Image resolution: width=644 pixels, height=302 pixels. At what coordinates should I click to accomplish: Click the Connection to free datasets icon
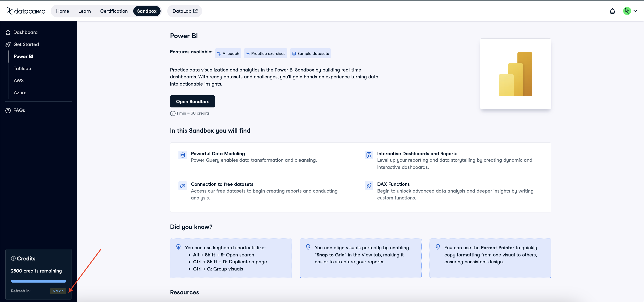click(183, 186)
